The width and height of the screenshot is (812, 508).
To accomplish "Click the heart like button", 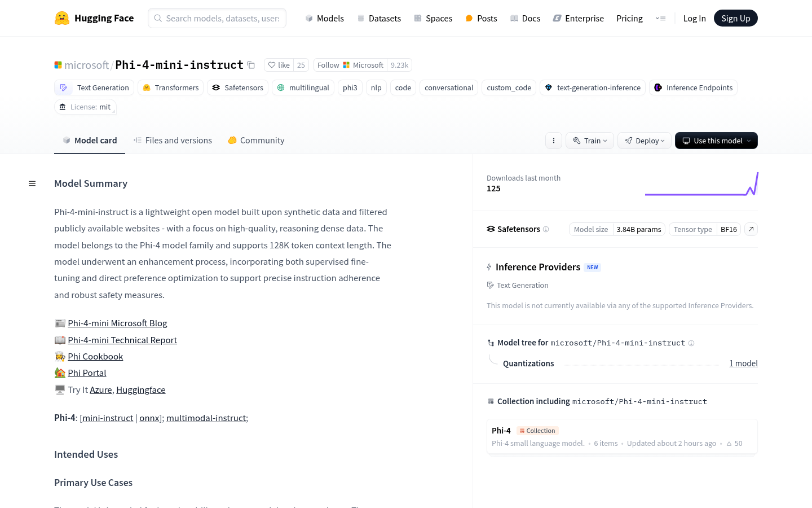I will [x=279, y=65].
